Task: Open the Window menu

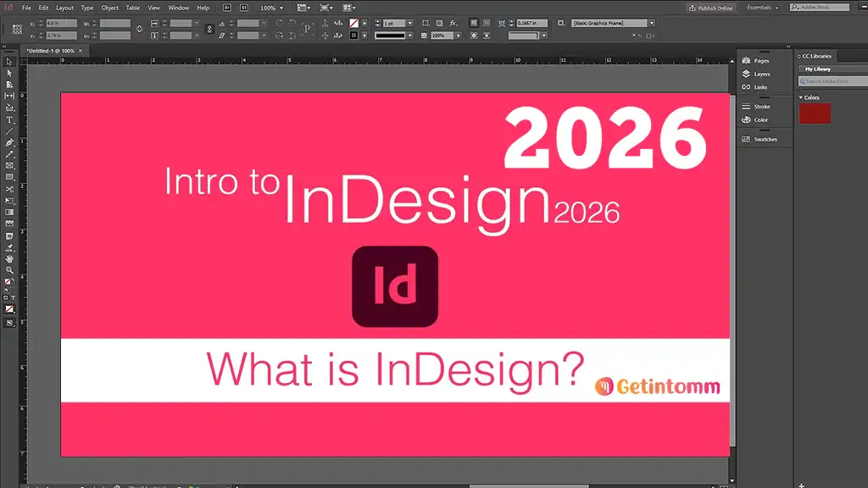Action: [178, 8]
